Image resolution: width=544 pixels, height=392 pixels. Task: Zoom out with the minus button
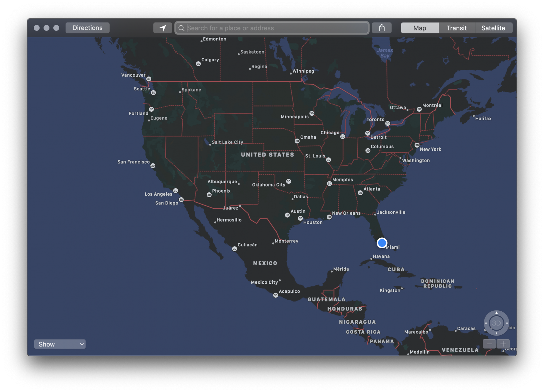489,344
